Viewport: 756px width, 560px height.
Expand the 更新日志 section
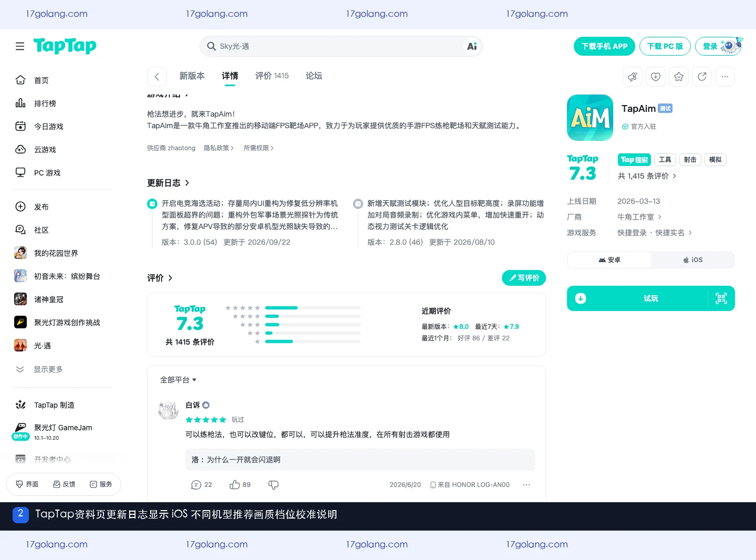click(168, 183)
